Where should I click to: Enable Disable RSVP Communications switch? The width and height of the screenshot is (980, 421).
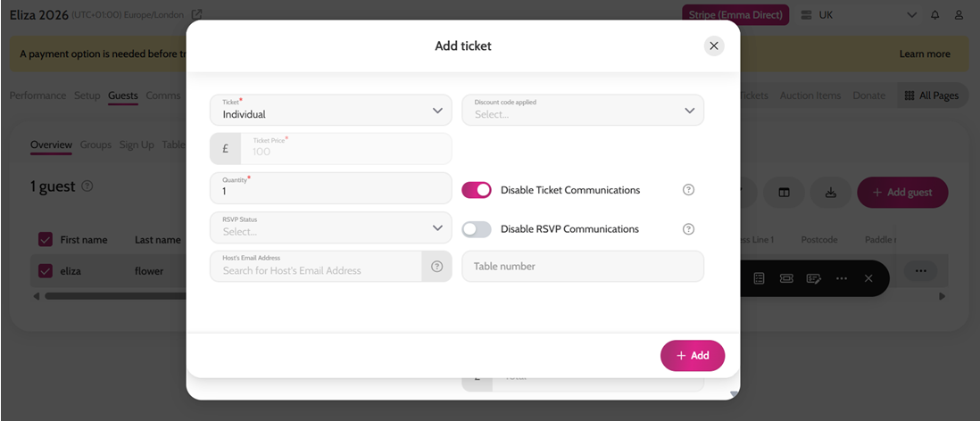(x=477, y=229)
